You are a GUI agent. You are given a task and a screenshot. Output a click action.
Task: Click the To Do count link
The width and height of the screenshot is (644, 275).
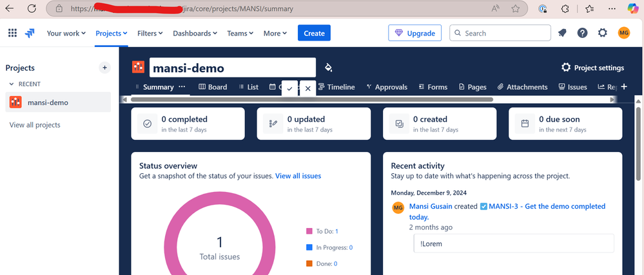coord(337,231)
